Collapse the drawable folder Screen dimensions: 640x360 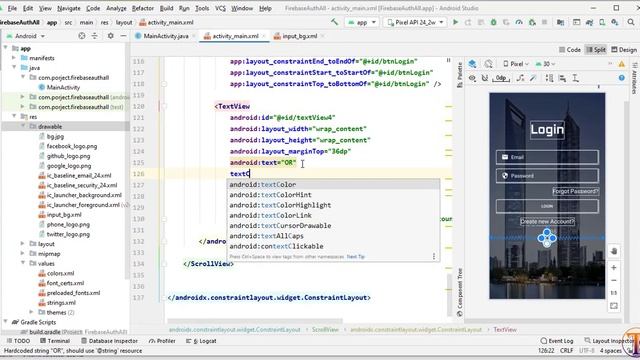(x=23, y=127)
